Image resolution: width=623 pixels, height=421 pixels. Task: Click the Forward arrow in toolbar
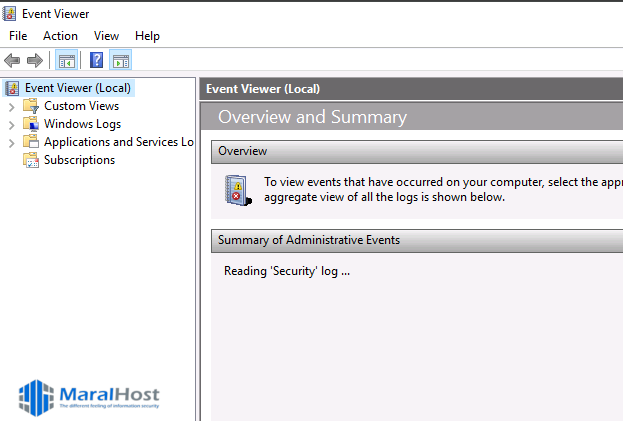34,60
